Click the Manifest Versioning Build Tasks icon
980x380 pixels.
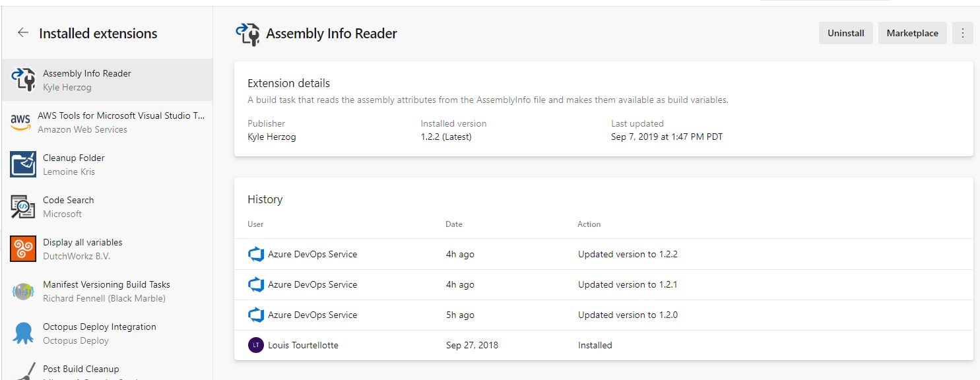click(x=22, y=291)
